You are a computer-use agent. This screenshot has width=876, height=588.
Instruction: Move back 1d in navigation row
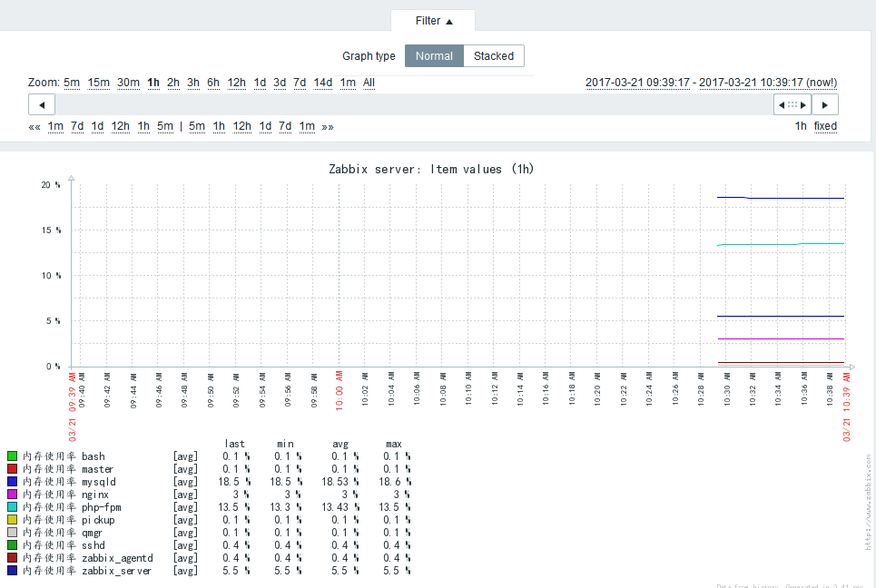97,126
